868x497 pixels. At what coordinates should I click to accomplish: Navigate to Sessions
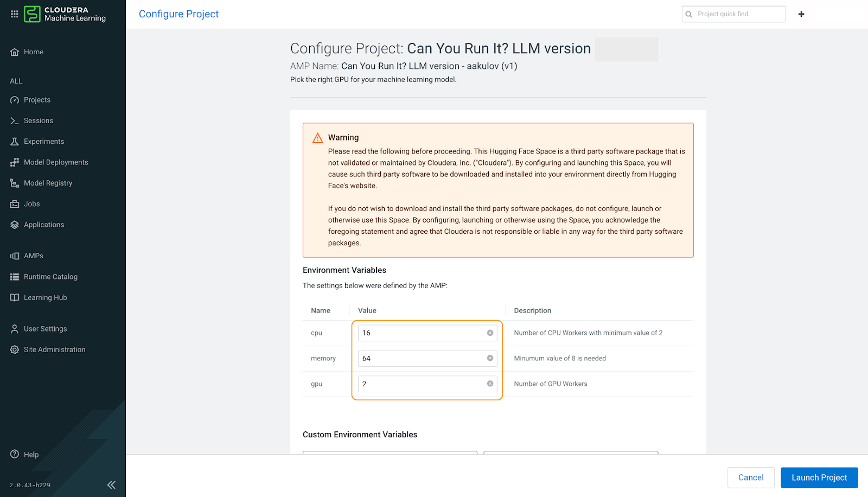pyautogui.click(x=38, y=120)
